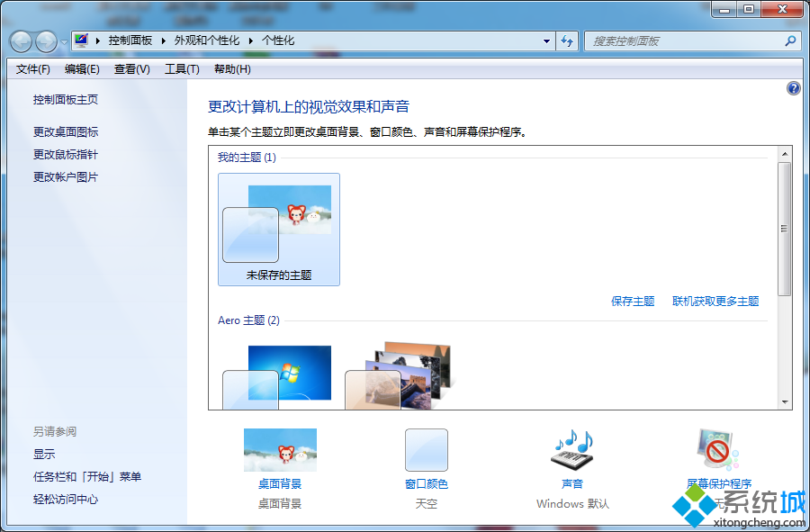The image size is (810, 532).
Task: Click the search magnifier icon
Action: pyautogui.click(x=788, y=41)
